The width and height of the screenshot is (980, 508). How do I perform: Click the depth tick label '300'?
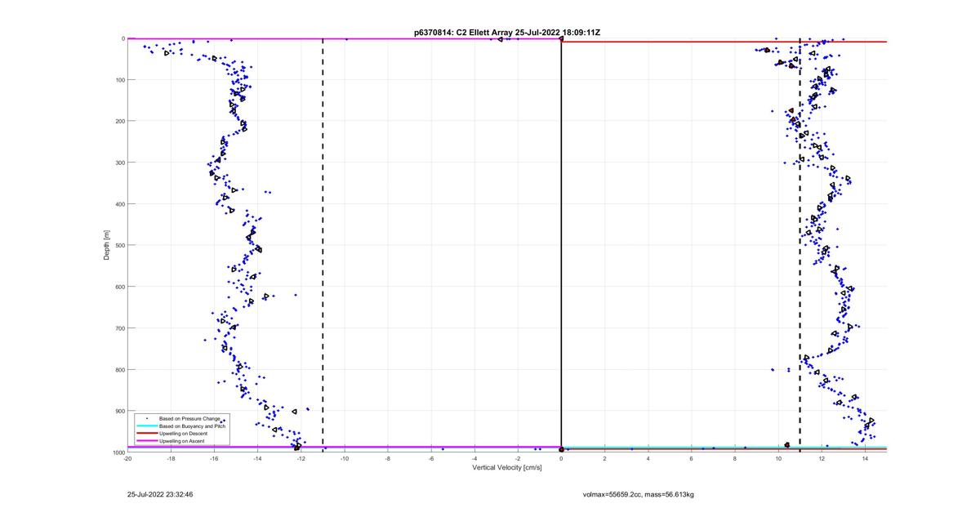coord(119,163)
